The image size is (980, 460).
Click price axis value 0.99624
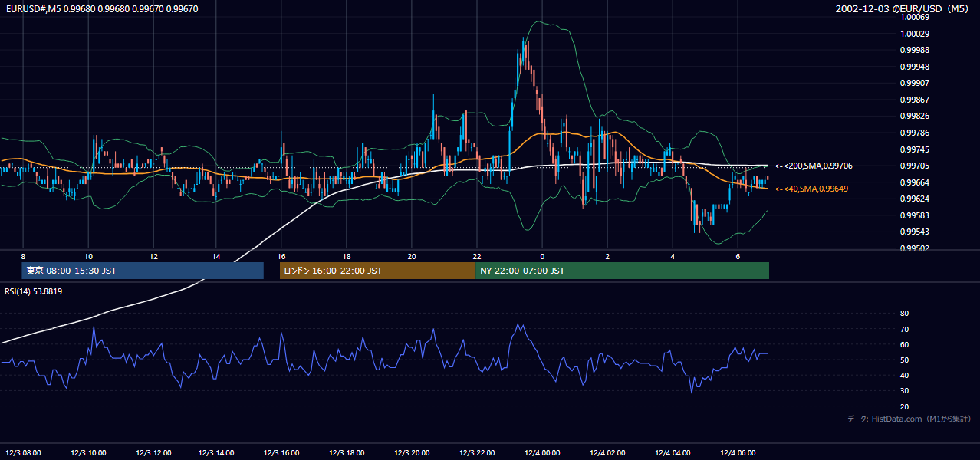[x=916, y=199]
